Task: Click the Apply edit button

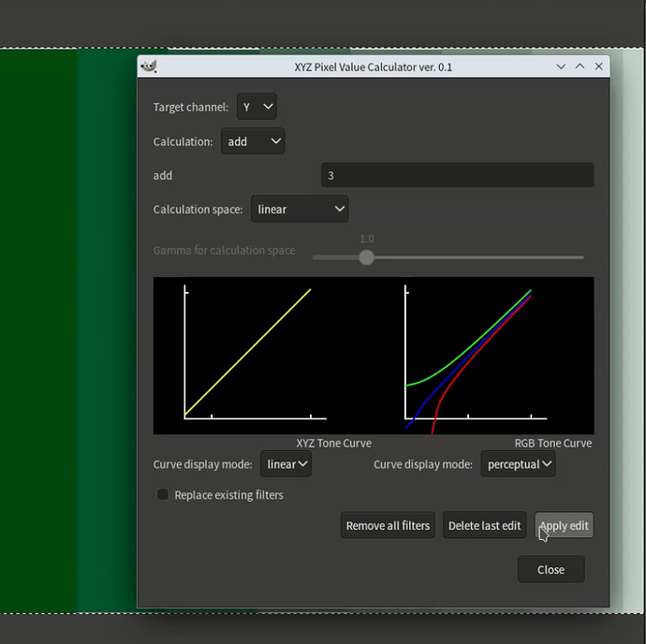Action: [x=564, y=525]
